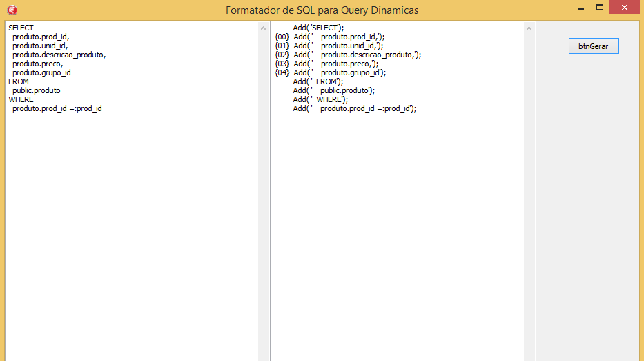Click 'produto.grupo_id' line in left editor

[x=41, y=72]
